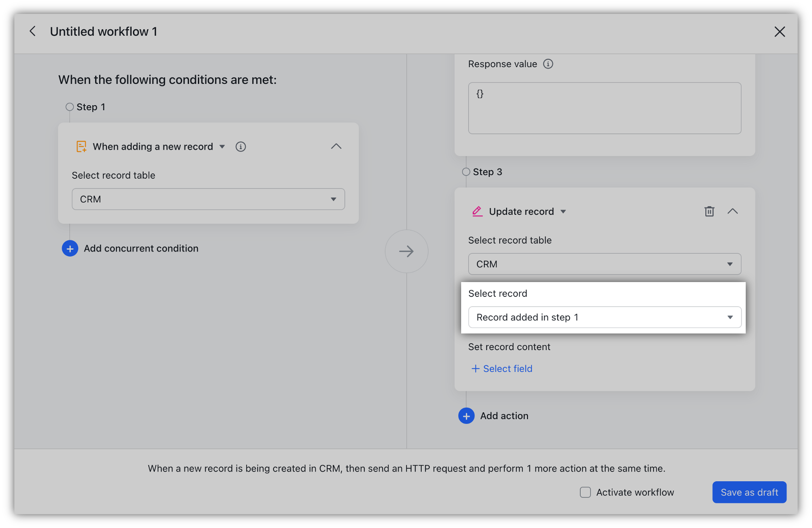Select the Step 3 status circle

[x=466, y=171]
